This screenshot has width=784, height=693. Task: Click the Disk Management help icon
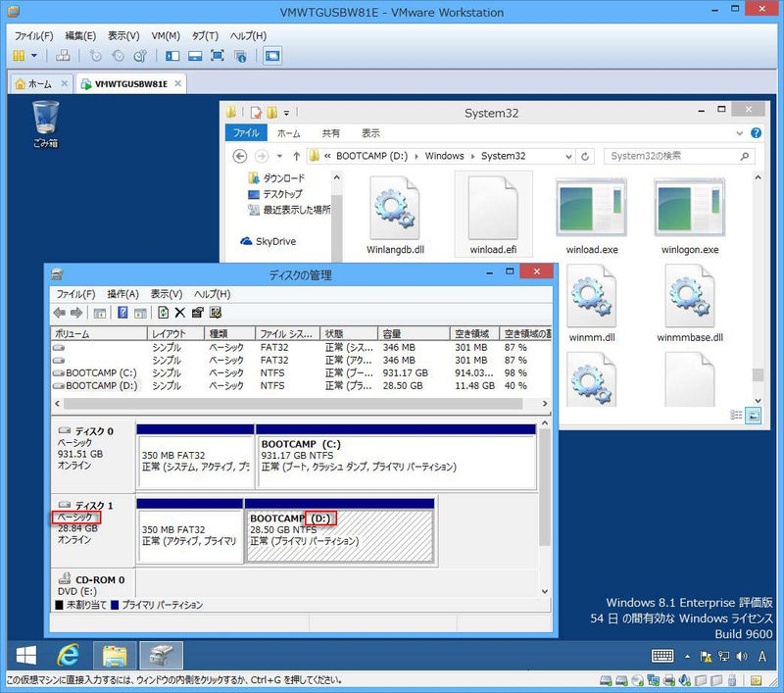122,313
